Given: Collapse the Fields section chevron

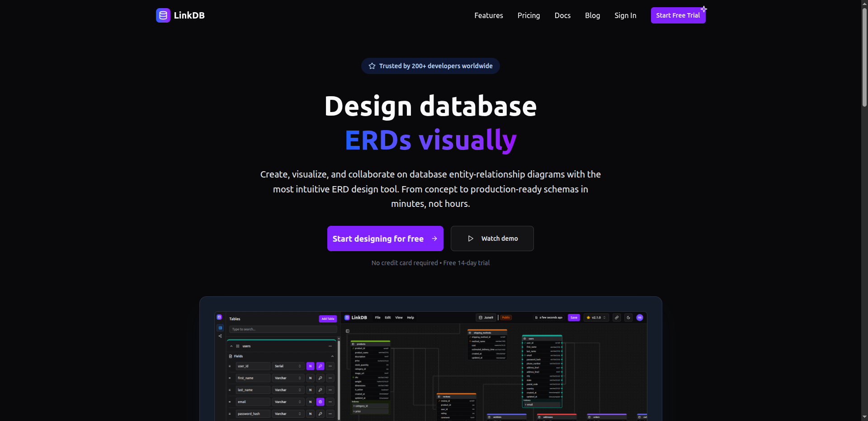Looking at the screenshot, I should (332, 356).
